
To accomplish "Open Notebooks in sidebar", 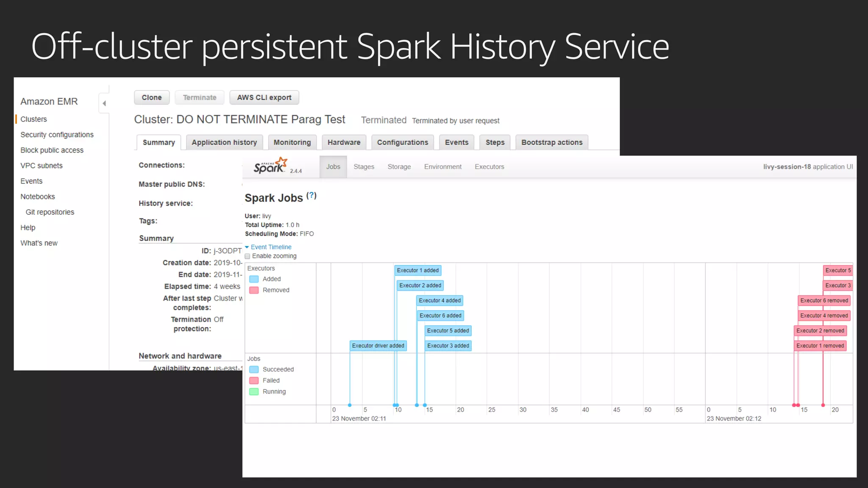I will pos(38,197).
